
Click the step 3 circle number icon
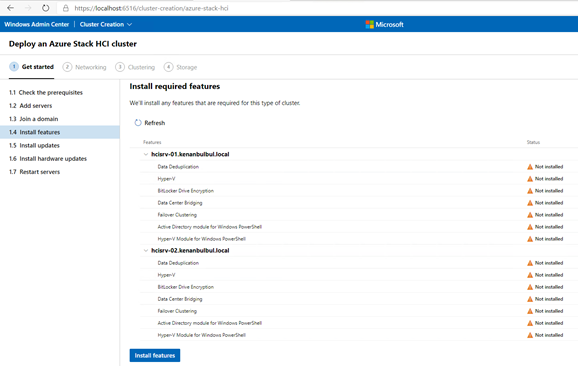pos(120,67)
